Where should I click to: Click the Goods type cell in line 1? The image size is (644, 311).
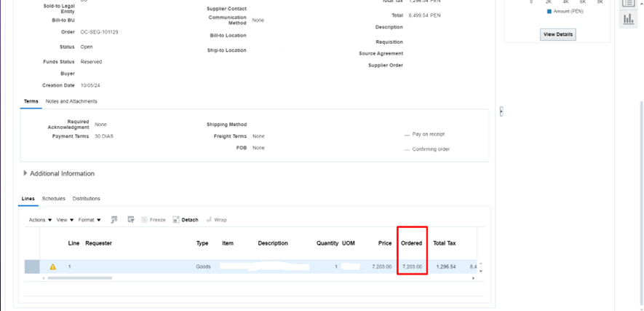[x=203, y=267]
